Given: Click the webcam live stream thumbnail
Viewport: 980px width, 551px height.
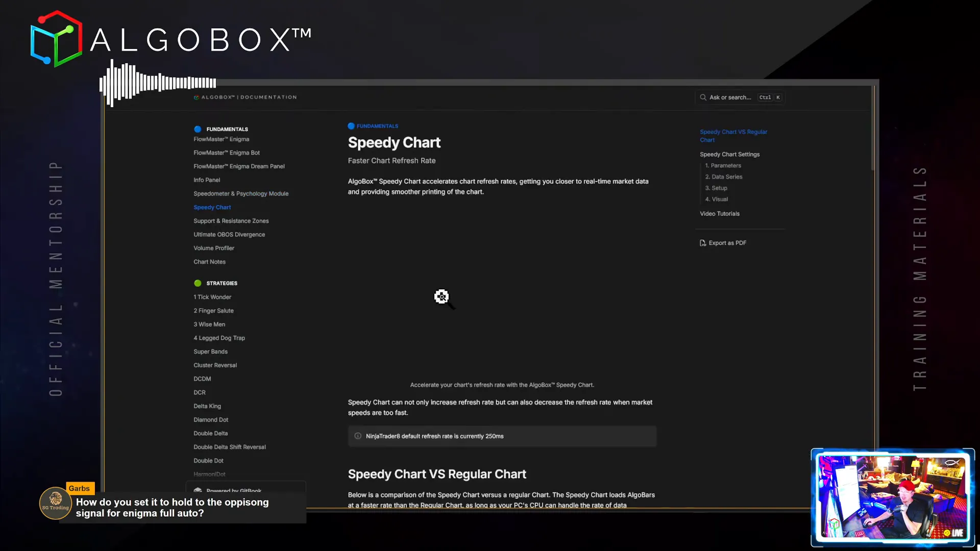Looking at the screenshot, I should [893, 497].
